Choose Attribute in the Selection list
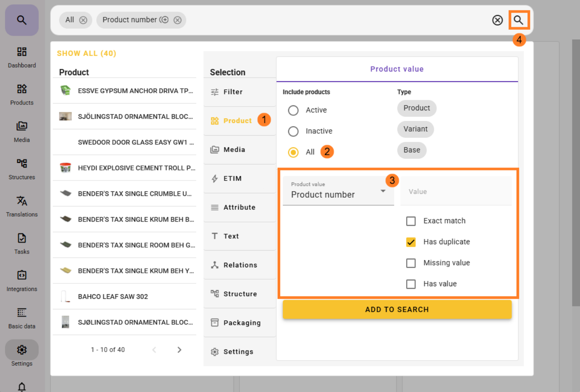The width and height of the screenshot is (580, 392). (x=239, y=207)
